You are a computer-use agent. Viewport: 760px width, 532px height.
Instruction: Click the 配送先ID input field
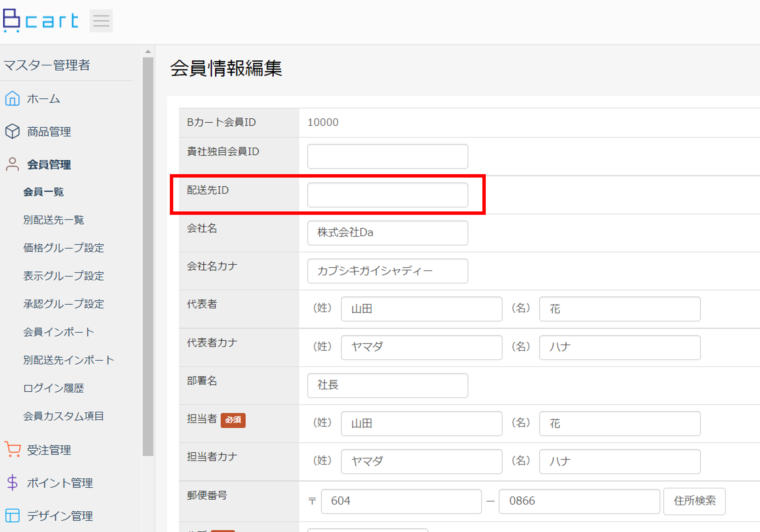[387, 195]
